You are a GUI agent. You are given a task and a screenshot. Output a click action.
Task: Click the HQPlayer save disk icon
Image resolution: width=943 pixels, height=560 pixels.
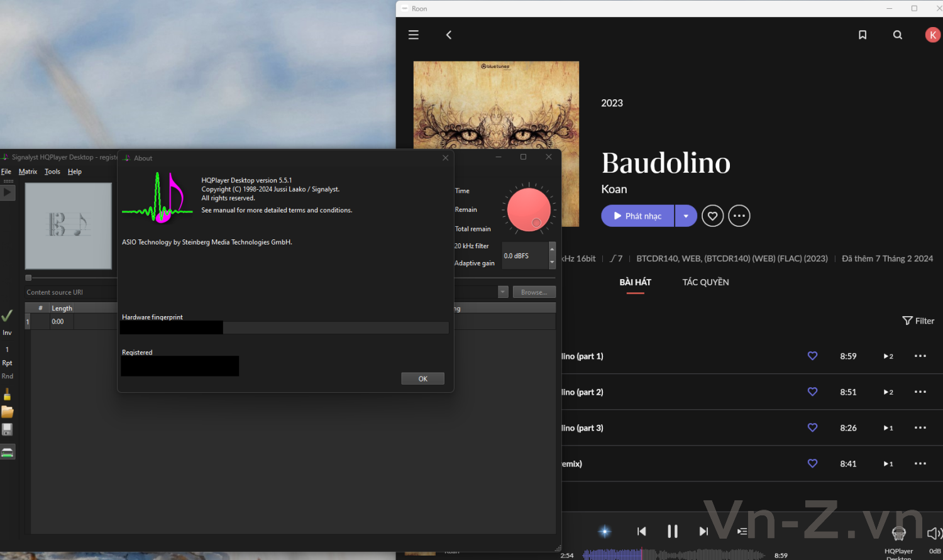point(8,430)
